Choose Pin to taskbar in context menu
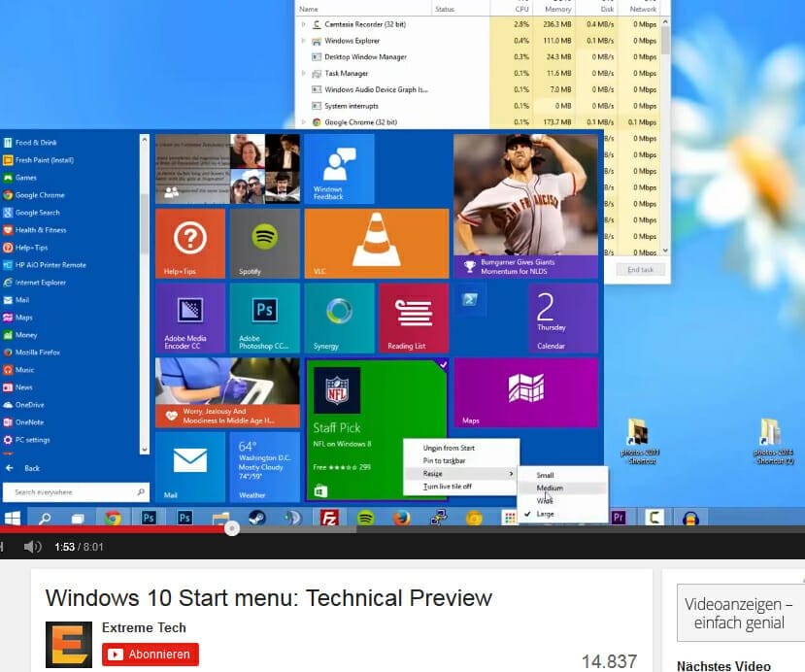This screenshot has height=672, width=805. point(447,460)
